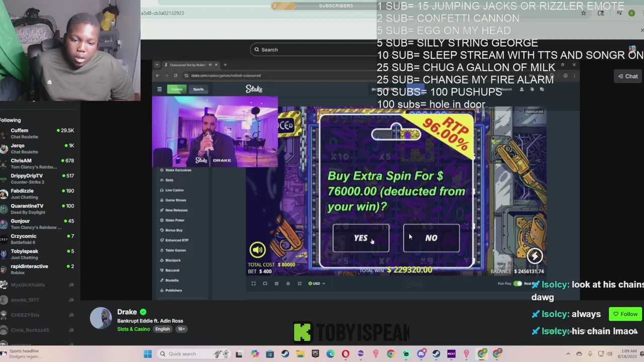Open New Releases in the sidebar
Screen dimensions: 644x362
point(174,210)
